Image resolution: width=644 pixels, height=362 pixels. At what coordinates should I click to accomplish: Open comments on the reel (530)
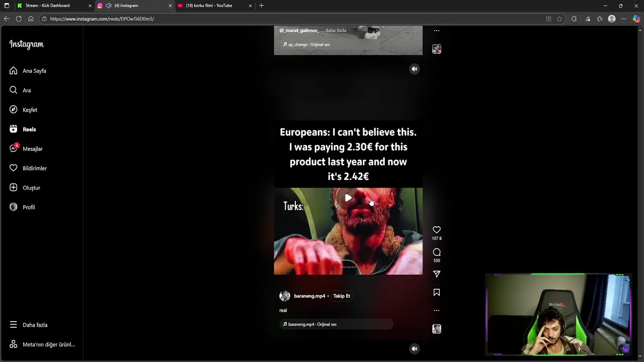coord(437,252)
